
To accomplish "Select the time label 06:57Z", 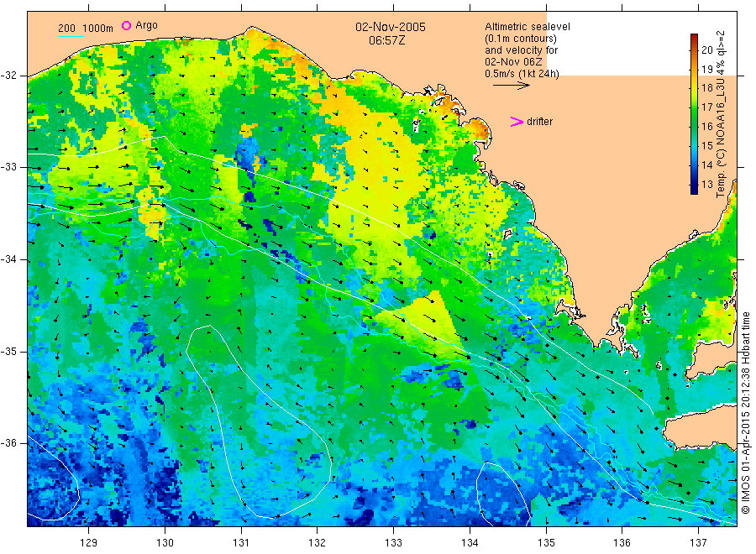I will (386, 40).
